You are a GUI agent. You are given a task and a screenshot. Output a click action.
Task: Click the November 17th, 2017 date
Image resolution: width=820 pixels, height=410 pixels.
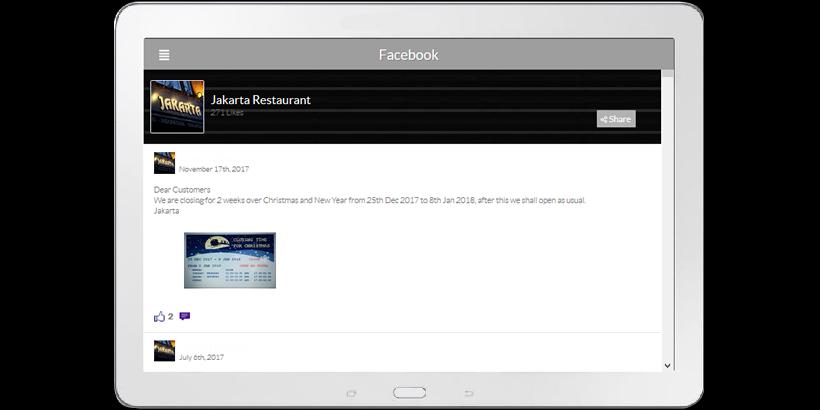(x=214, y=169)
